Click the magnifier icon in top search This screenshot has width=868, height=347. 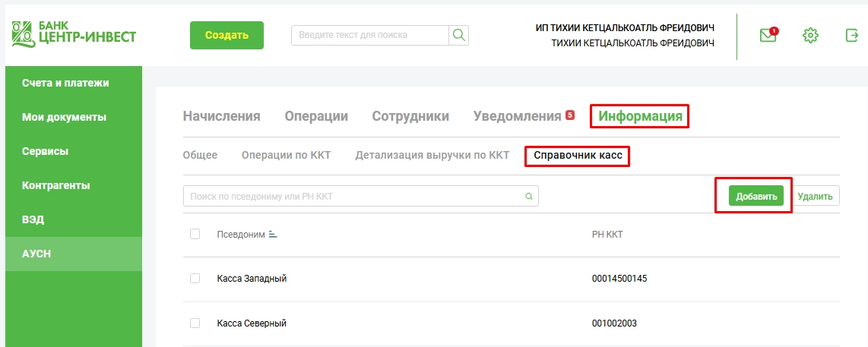point(459,35)
